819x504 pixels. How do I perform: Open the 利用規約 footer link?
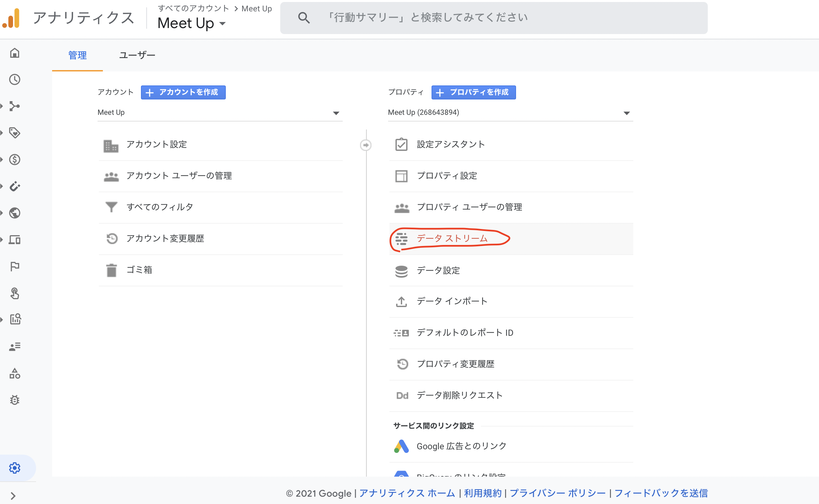point(483,493)
